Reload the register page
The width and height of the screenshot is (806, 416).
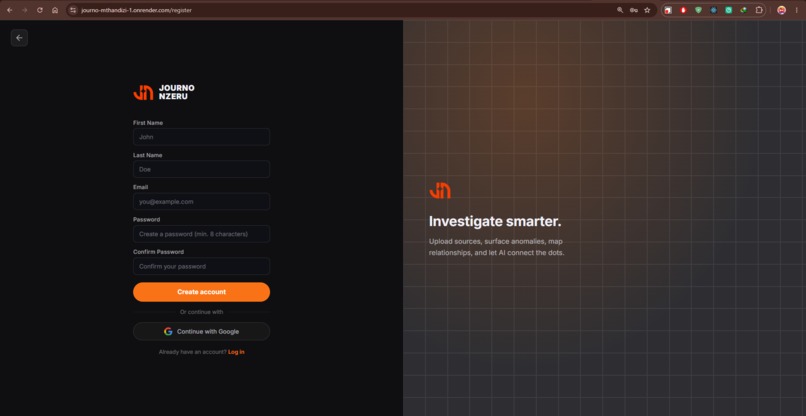[40, 10]
